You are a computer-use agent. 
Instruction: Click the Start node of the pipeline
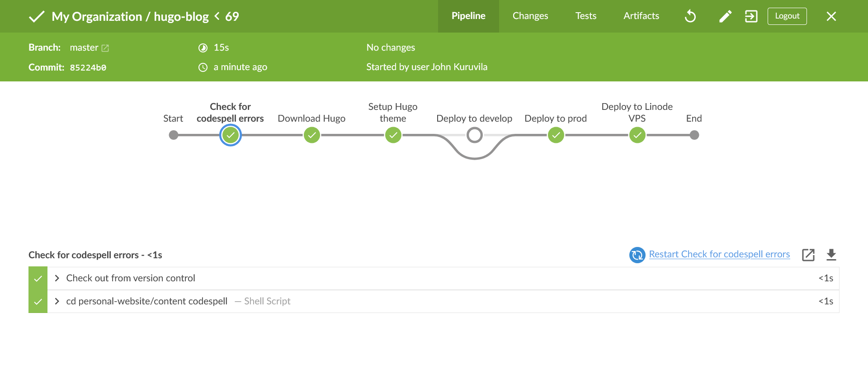click(x=174, y=135)
